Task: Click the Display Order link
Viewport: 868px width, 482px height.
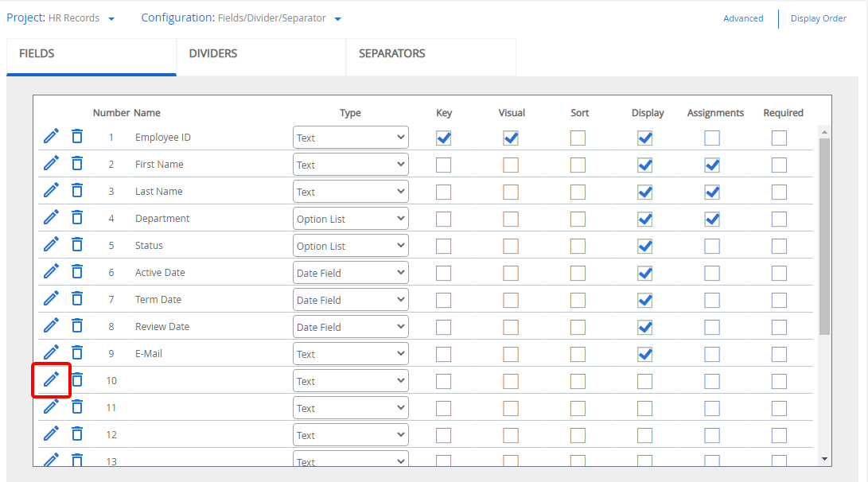Action: pyautogui.click(x=818, y=18)
